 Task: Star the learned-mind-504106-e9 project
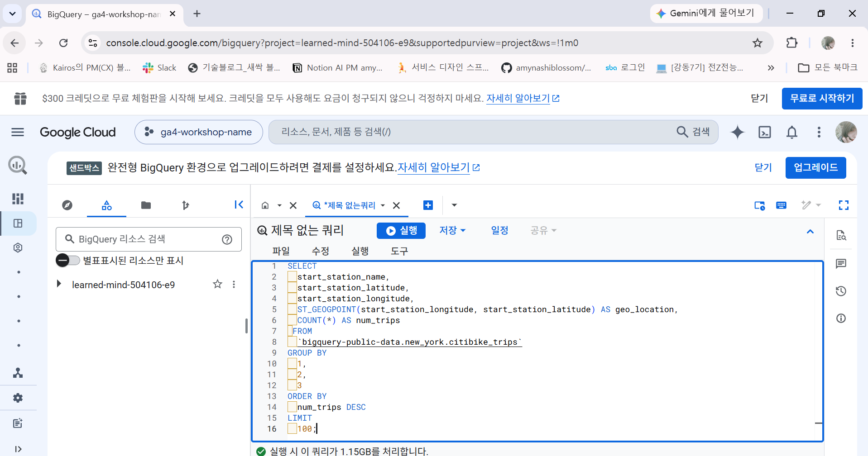[218, 284]
